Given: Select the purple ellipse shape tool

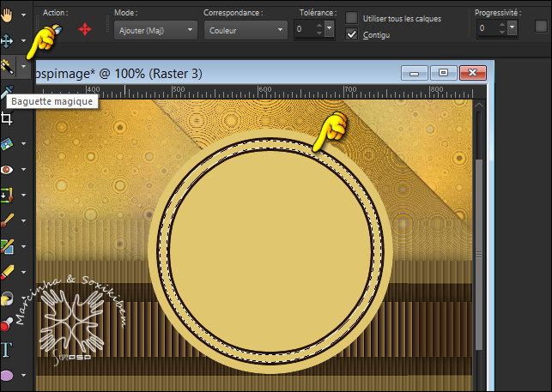Looking at the screenshot, I should (x=8, y=376).
